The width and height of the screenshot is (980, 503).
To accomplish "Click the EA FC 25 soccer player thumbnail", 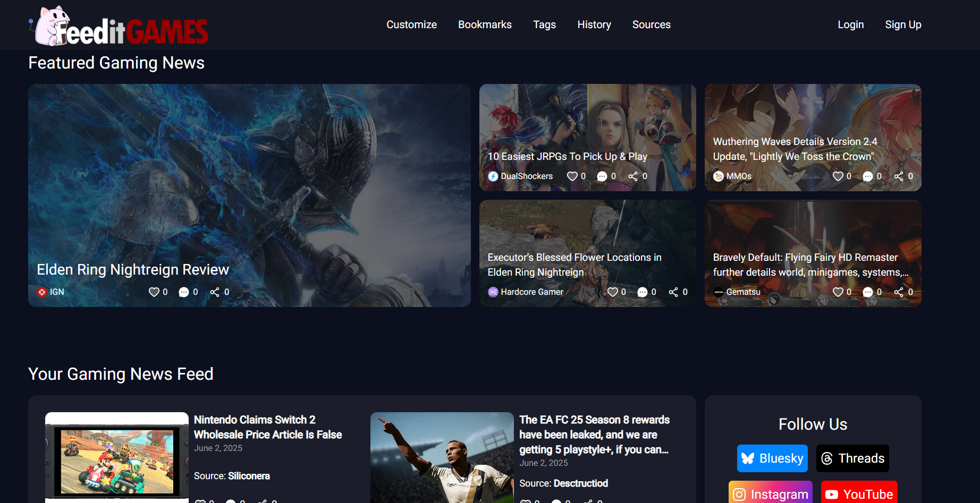I will click(x=442, y=457).
